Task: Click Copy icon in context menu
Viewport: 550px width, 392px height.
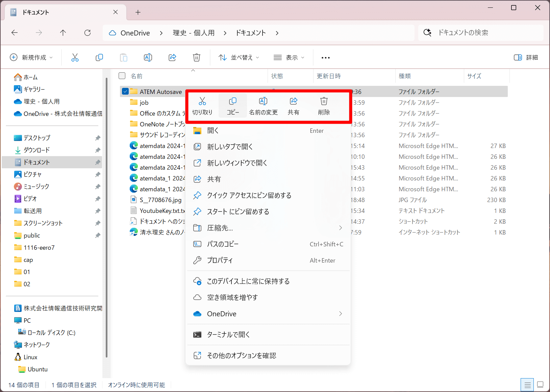Action: click(x=233, y=101)
